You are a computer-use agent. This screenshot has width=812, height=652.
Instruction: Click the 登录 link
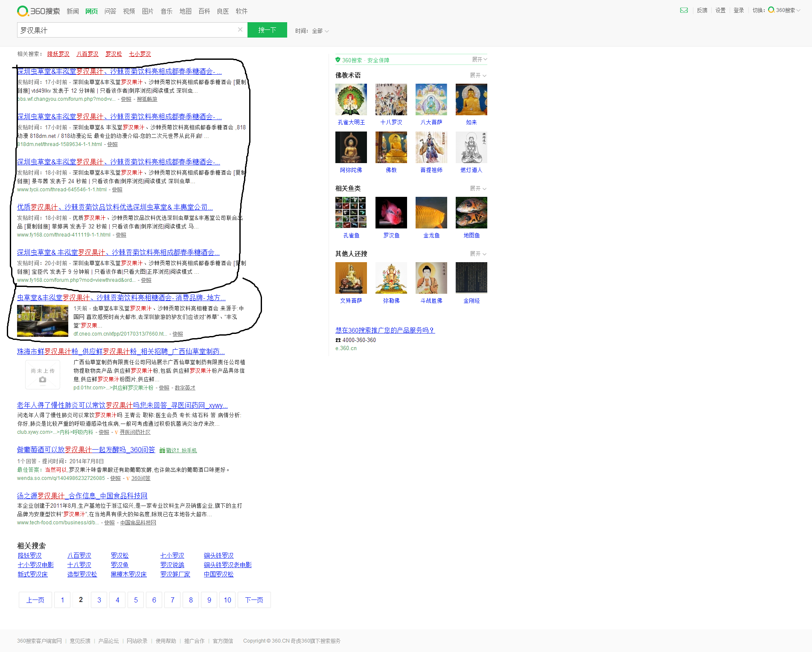[x=739, y=10]
